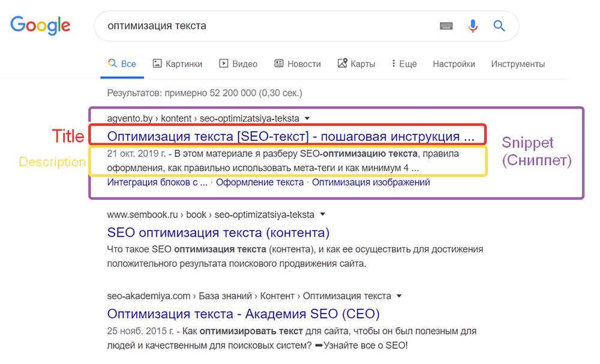Click the magnifying glass search button
This screenshot has width=600, height=364.
(499, 26)
